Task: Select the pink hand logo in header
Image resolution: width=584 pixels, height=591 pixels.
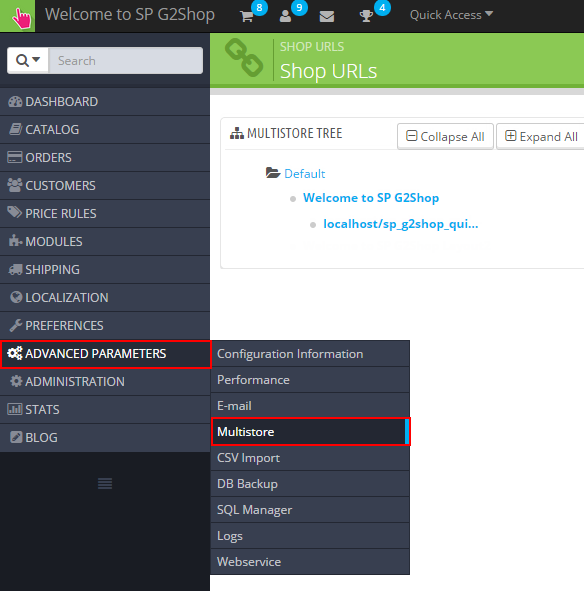Action: click(x=17, y=16)
